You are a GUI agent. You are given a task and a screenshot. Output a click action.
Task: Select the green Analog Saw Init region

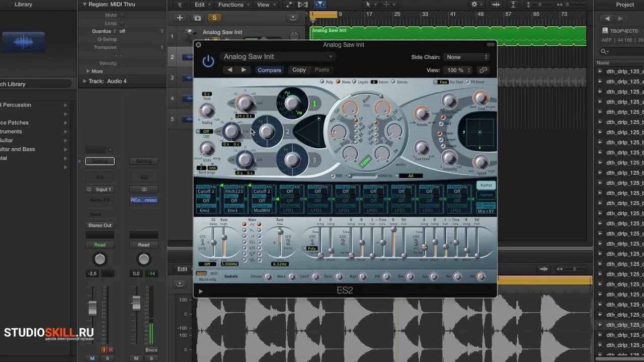tap(448, 36)
